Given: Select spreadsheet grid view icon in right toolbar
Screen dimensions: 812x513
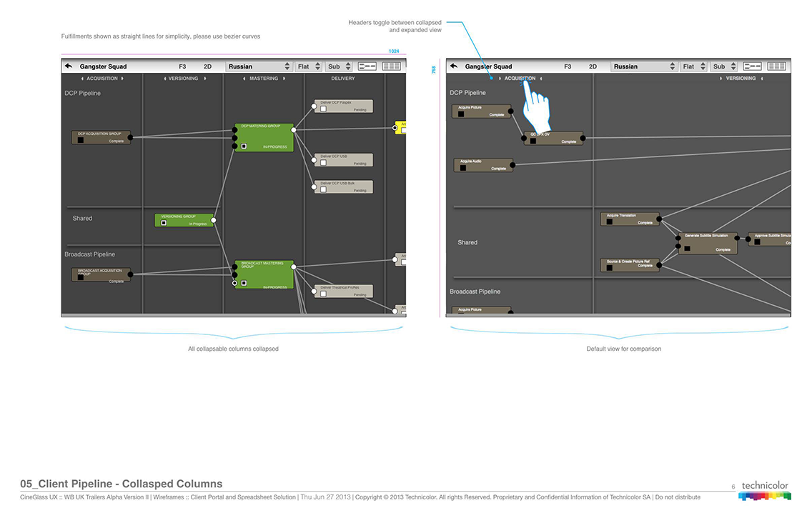Looking at the screenshot, I should pyautogui.click(x=776, y=66).
